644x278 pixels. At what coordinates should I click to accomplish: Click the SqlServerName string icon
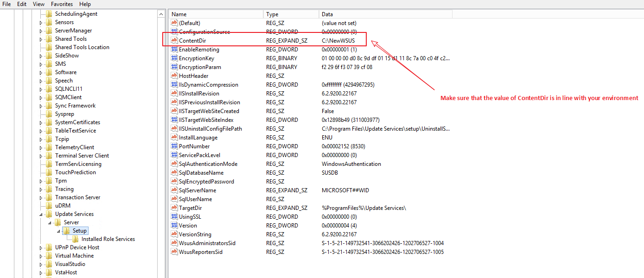point(174,190)
